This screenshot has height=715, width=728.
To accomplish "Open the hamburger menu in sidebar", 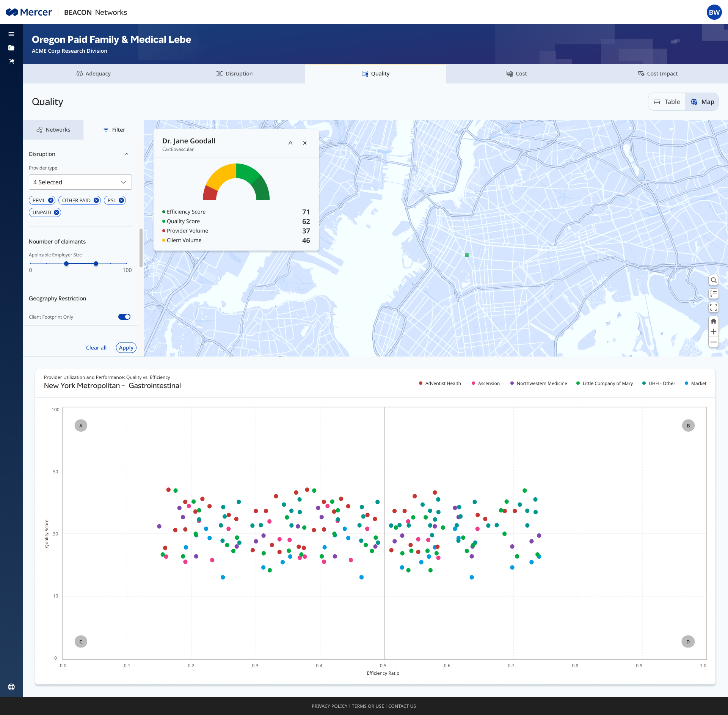I will (11, 34).
